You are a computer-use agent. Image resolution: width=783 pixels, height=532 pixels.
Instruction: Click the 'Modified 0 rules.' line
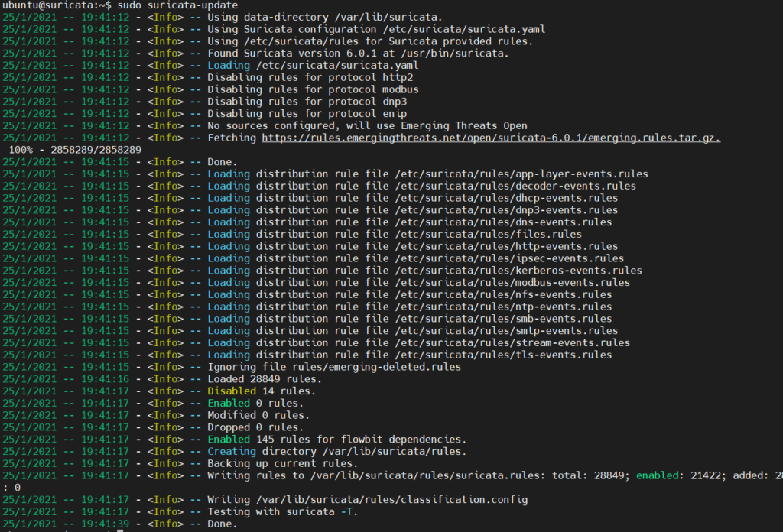coord(258,415)
